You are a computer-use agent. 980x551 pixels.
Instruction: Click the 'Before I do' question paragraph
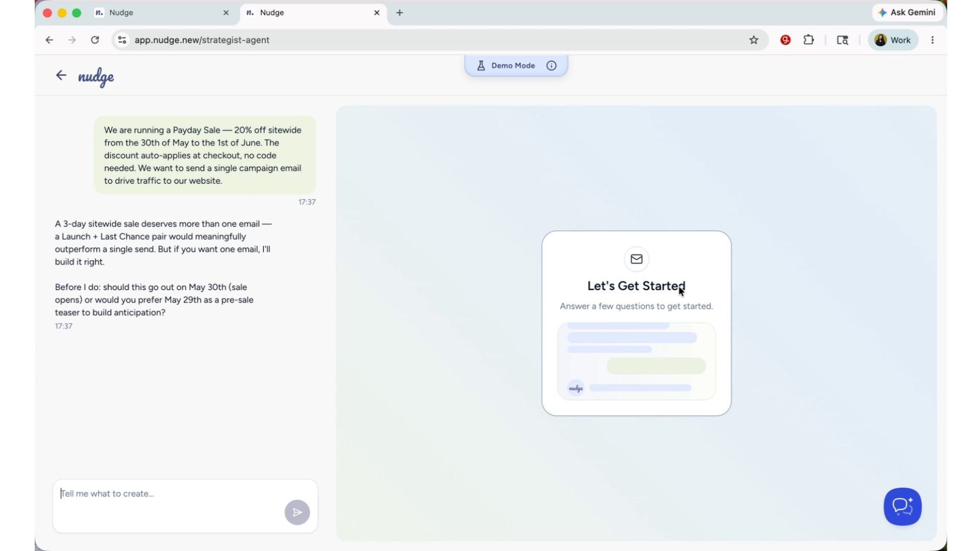click(x=155, y=300)
